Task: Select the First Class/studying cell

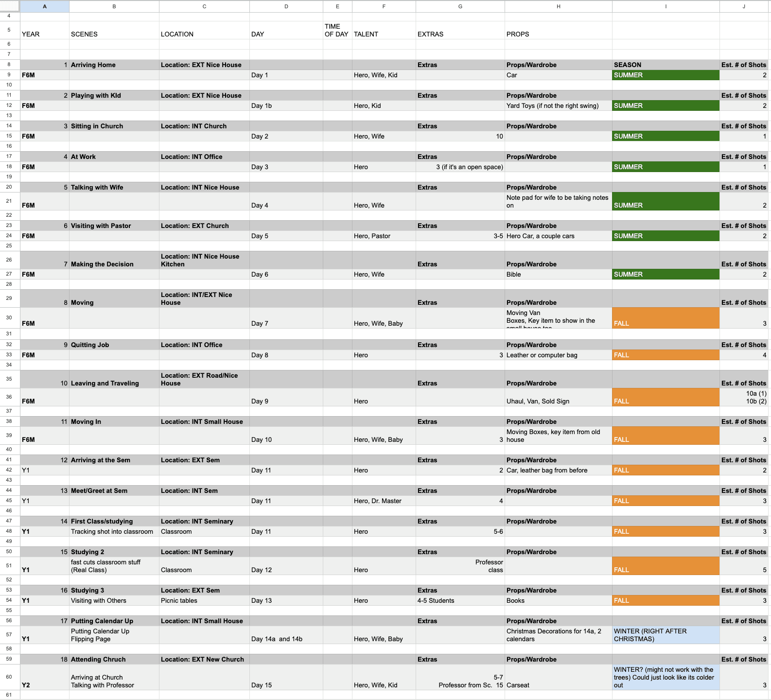Action: (114, 521)
